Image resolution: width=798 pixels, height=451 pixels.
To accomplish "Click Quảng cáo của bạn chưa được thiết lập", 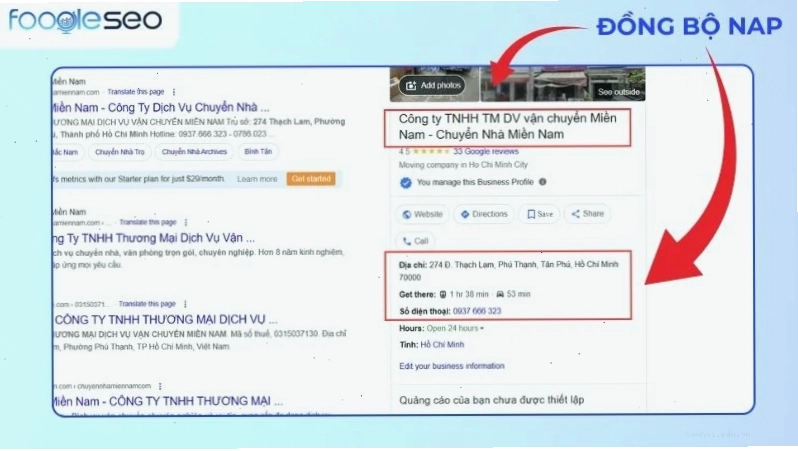I will click(x=492, y=400).
